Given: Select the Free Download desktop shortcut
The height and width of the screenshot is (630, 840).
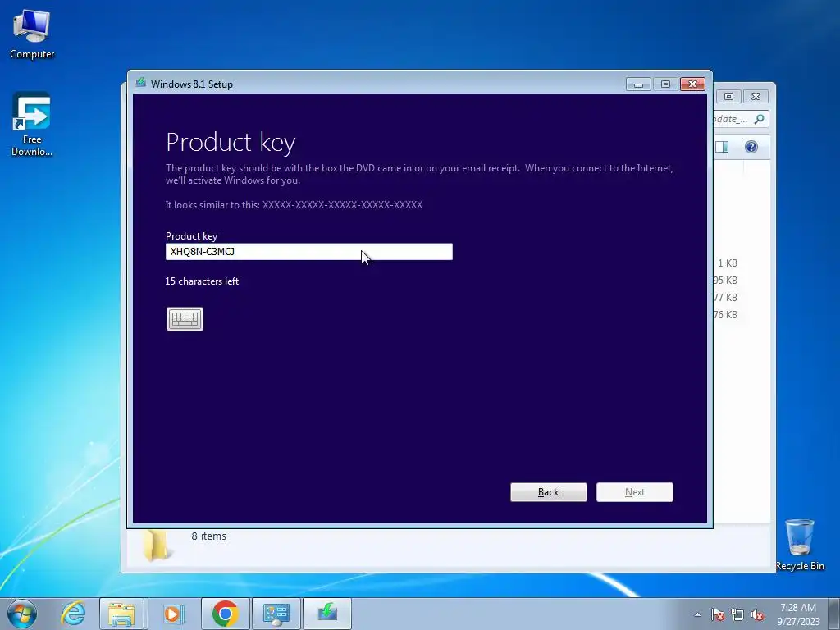Looking at the screenshot, I should coord(32,125).
